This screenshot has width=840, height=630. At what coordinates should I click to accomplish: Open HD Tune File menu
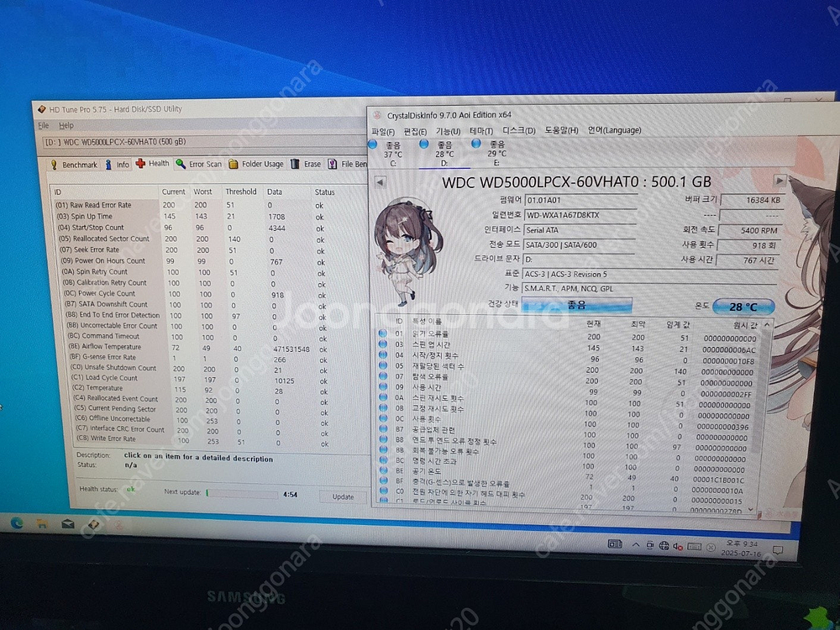coord(44,125)
